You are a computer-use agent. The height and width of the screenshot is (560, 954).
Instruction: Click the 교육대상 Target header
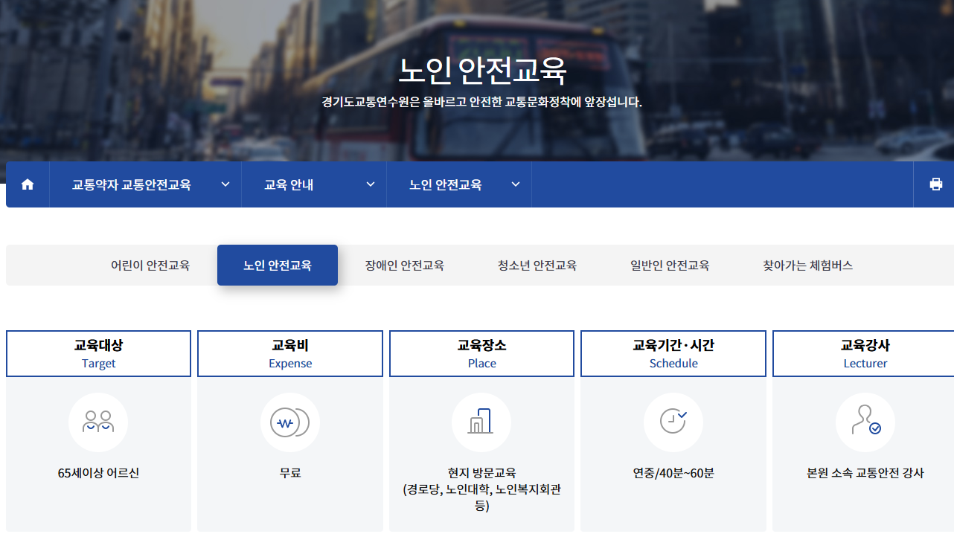coord(99,354)
